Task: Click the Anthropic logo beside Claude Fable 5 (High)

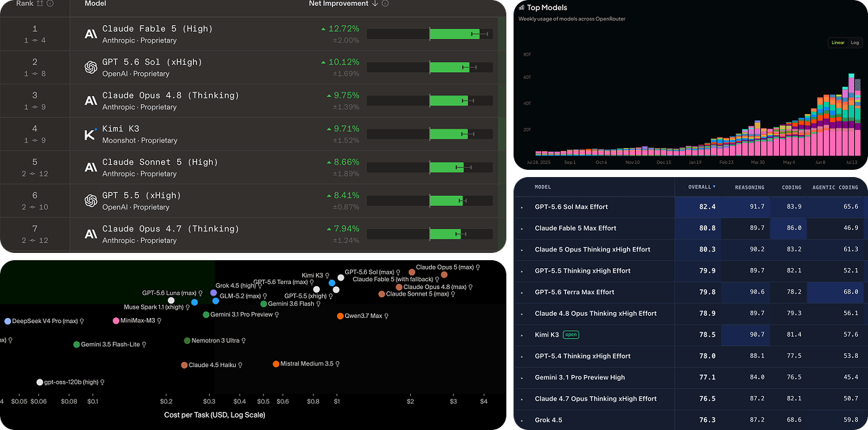Action: click(x=90, y=34)
